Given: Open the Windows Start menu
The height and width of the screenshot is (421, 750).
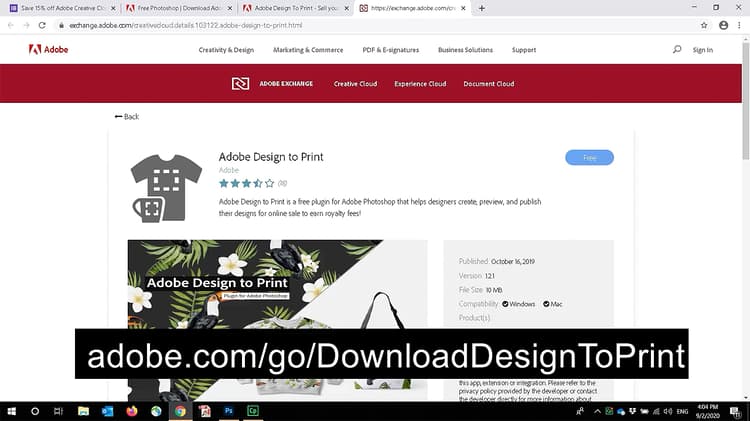Looking at the screenshot, I should coord(11,411).
